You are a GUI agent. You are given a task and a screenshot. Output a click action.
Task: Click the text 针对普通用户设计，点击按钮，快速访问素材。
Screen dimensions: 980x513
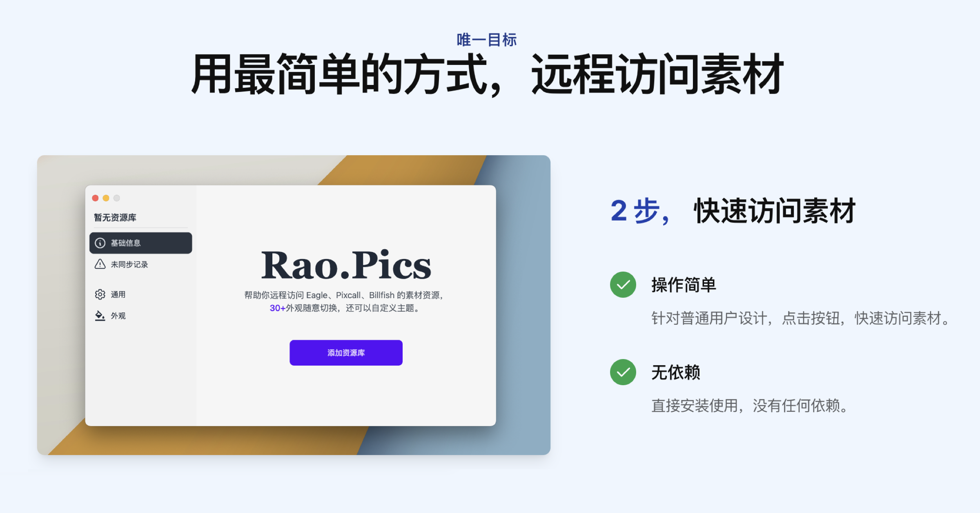[802, 318]
